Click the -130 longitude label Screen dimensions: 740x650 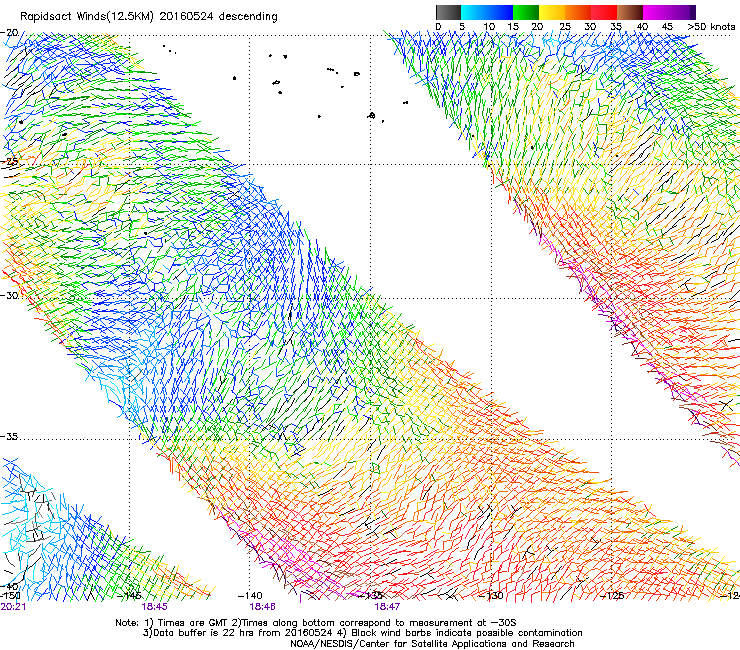(x=491, y=596)
